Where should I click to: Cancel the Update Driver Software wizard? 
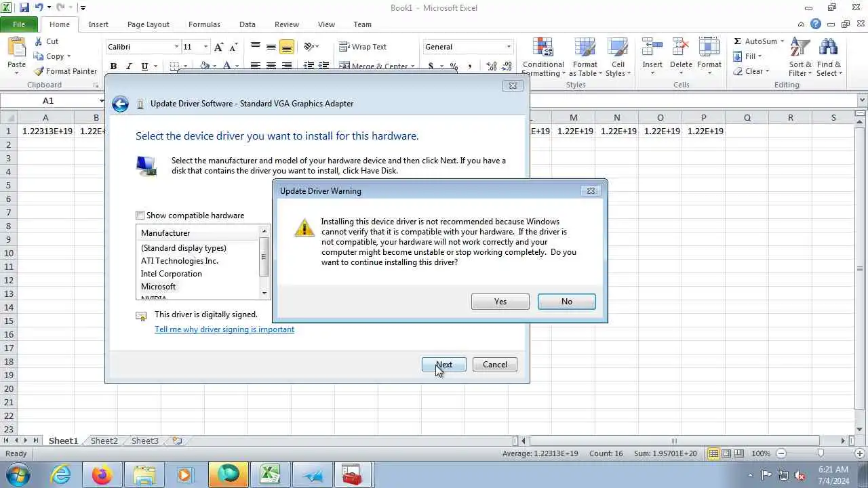coord(494,365)
